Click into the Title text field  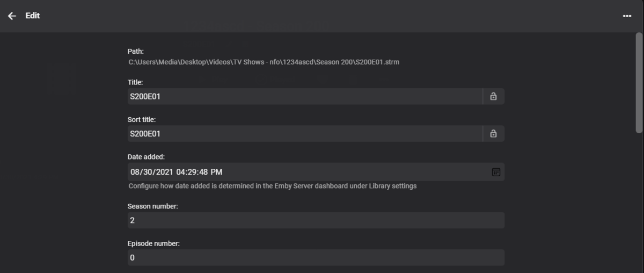click(x=305, y=97)
